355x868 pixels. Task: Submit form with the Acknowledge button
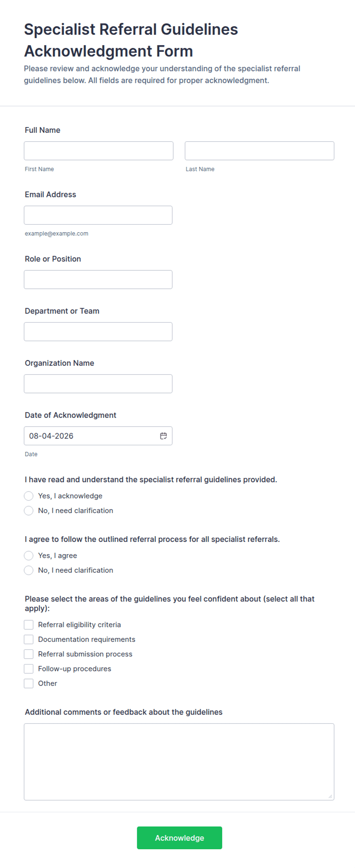click(x=179, y=838)
